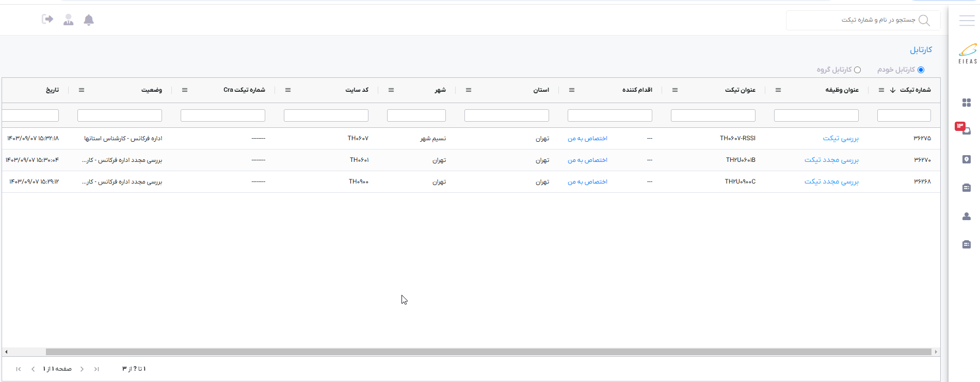Sort by تاریخ column header
The image size is (980, 382).
[52, 90]
